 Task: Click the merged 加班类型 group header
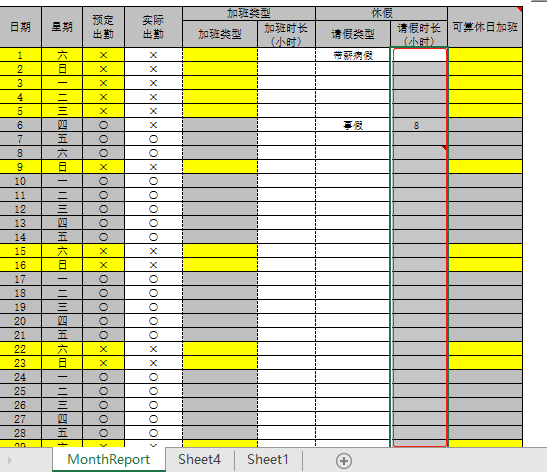(249, 13)
